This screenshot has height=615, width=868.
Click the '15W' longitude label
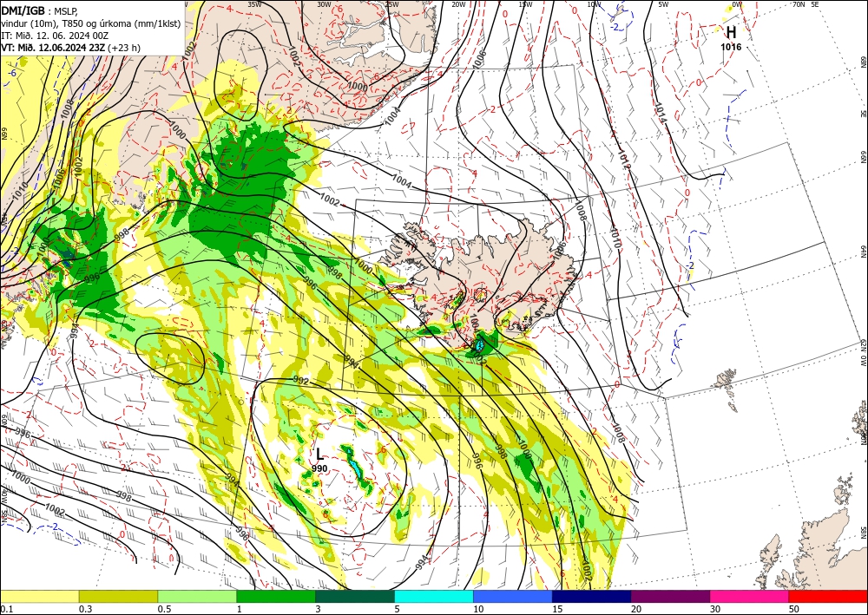coord(526,4)
